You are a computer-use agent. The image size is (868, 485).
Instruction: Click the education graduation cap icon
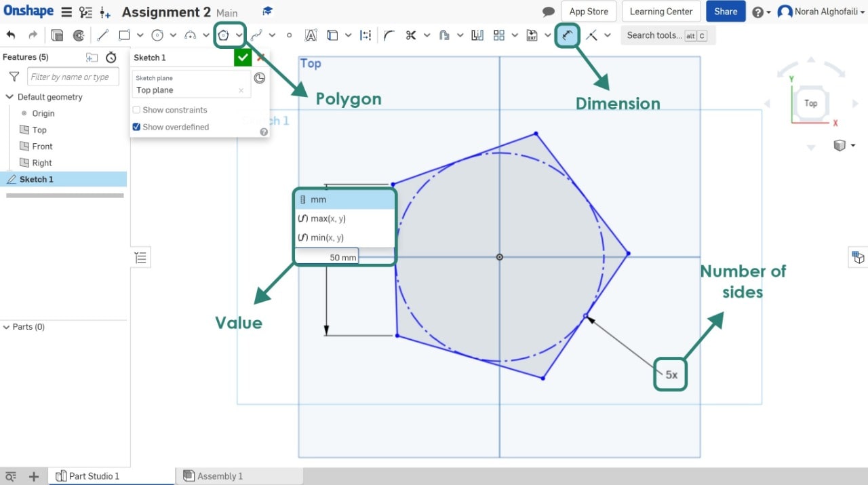pos(268,12)
